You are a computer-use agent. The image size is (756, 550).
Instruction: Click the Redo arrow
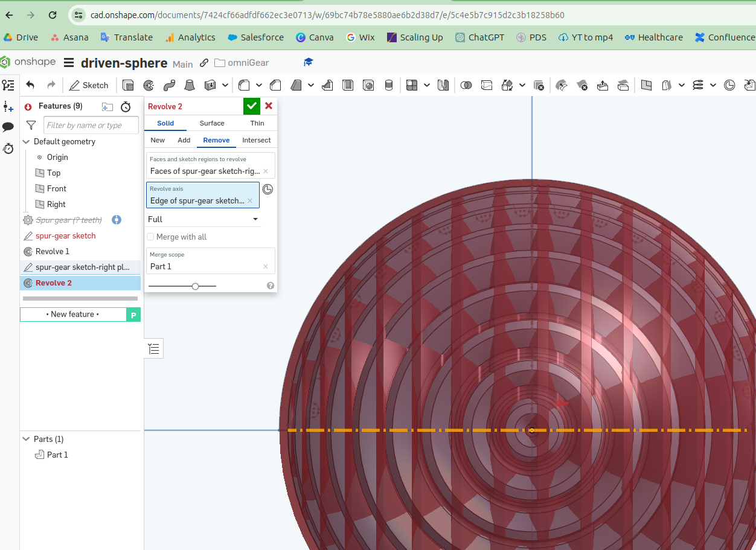point(51,85)
